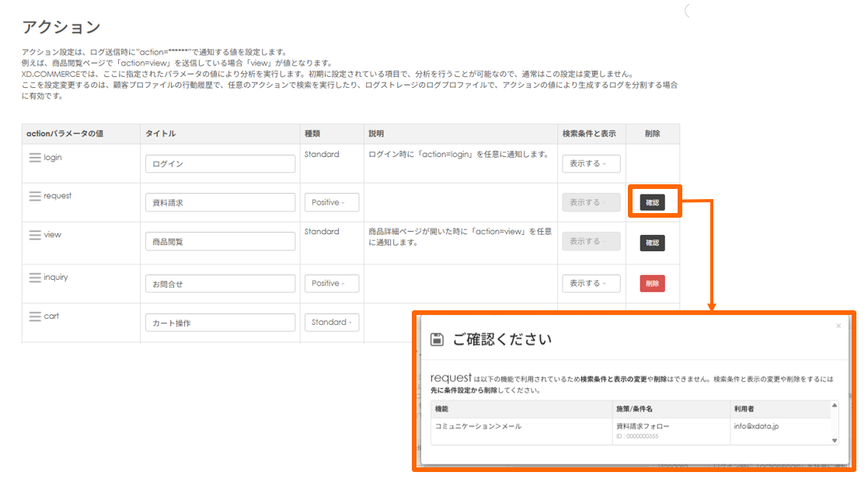Screen dimensions: 868x486
Task: Edit the カート操作 title input
Action: (x=220, y=323)
